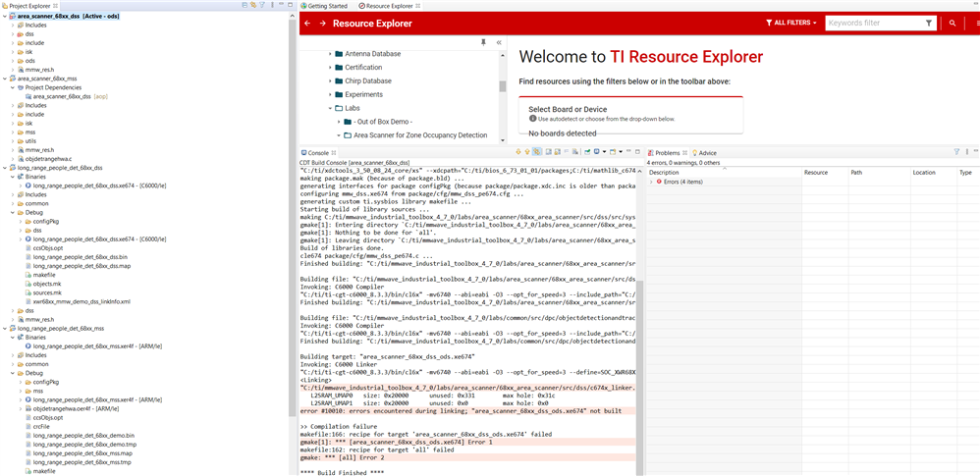This screenshot has height=476, width=980.
Task: Maximize the Console panel
Action: click(637, 152)
